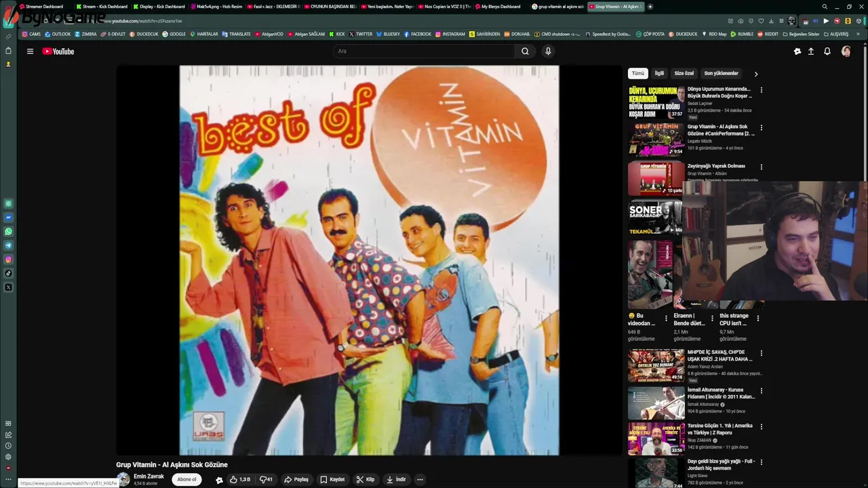
Task: Open the Emin Zavrak channel link
Action: pos(149,476)
